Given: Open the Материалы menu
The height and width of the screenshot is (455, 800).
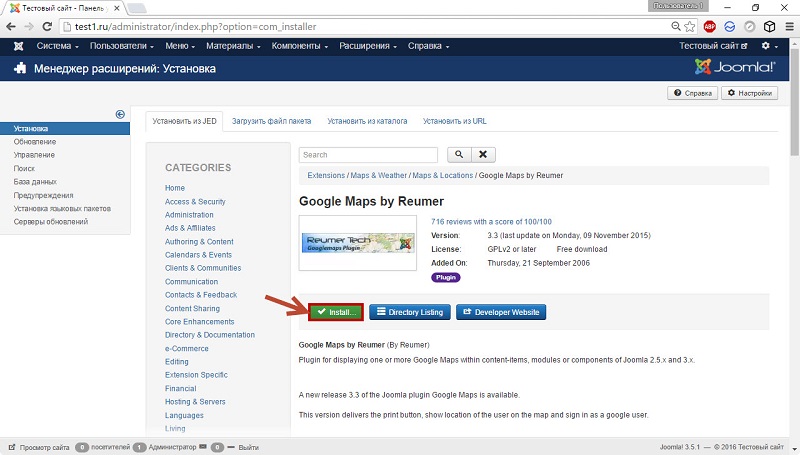Looking at the screenshot, I should click(233, 46).
